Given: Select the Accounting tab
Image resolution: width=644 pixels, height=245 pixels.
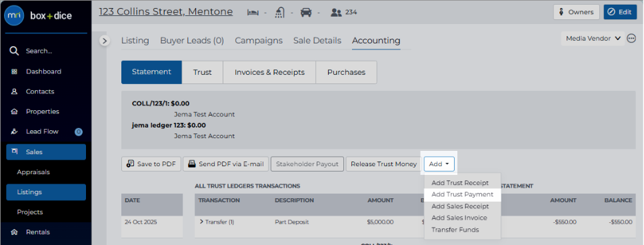Looking at the screenshot, I should pyautogui.click(x=376, y=41).
